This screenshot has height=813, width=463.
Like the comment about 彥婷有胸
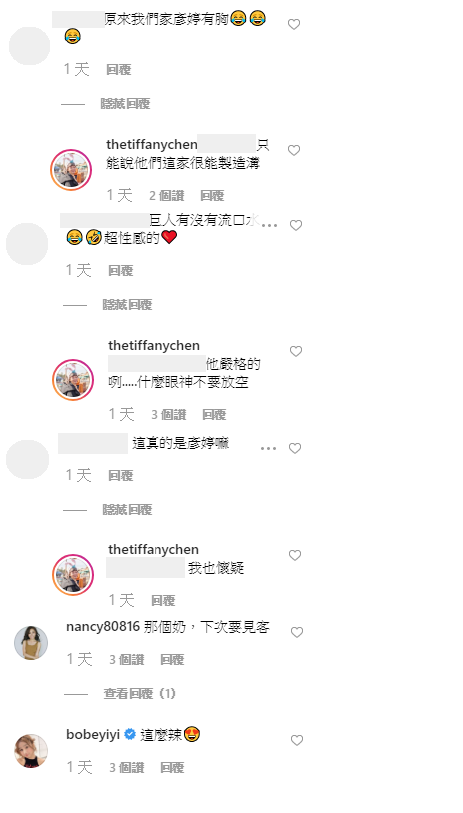point(294,24)
